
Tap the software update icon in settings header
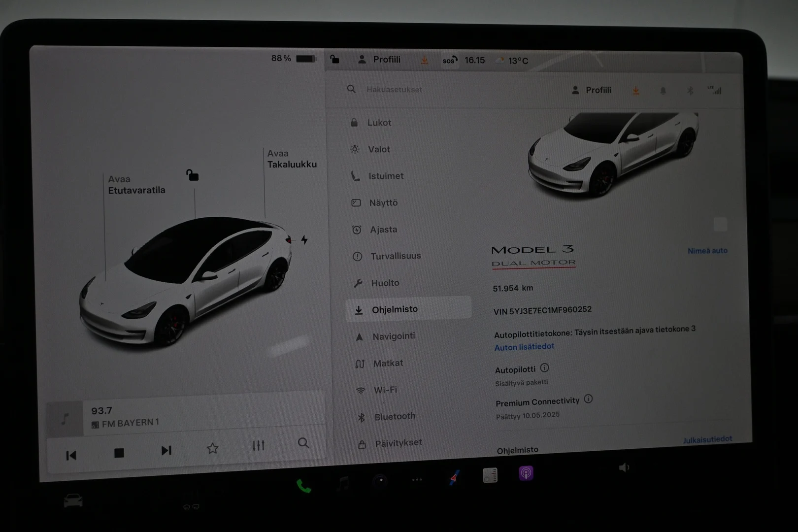636,91
